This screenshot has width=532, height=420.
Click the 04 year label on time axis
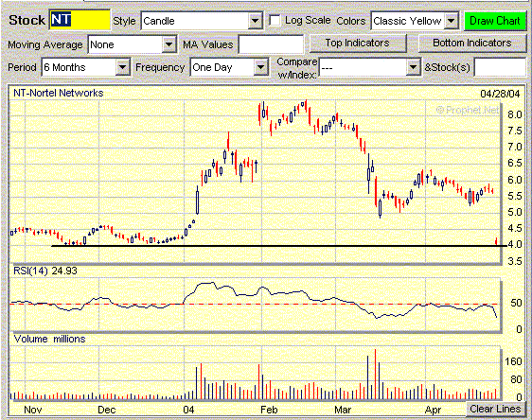pos(188,410)
